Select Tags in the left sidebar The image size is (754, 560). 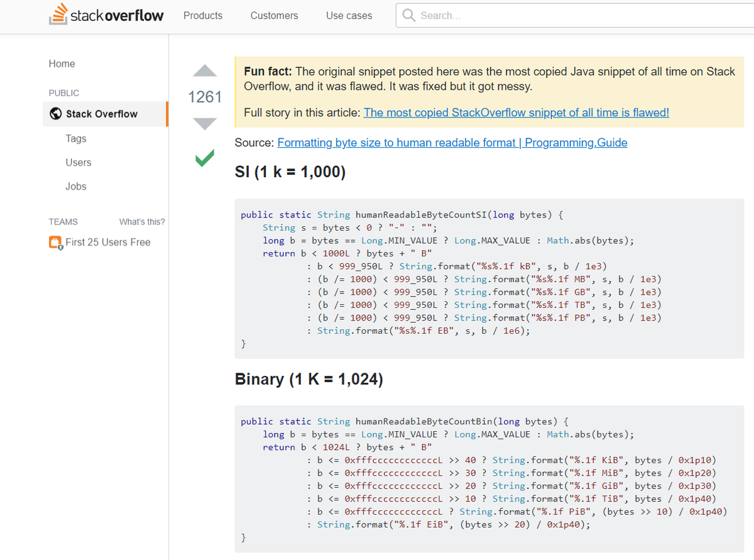click(x=76, y=138)
